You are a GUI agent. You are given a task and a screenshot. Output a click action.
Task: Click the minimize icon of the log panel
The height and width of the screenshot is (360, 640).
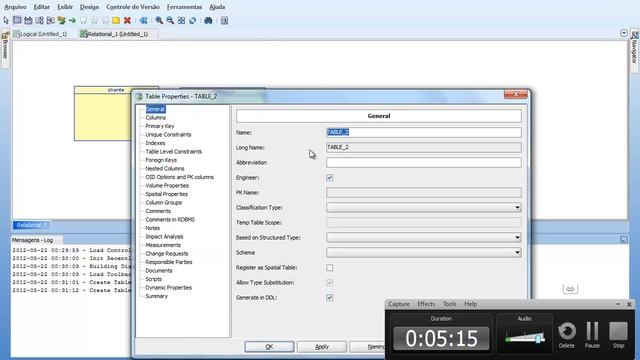point(624,240)
